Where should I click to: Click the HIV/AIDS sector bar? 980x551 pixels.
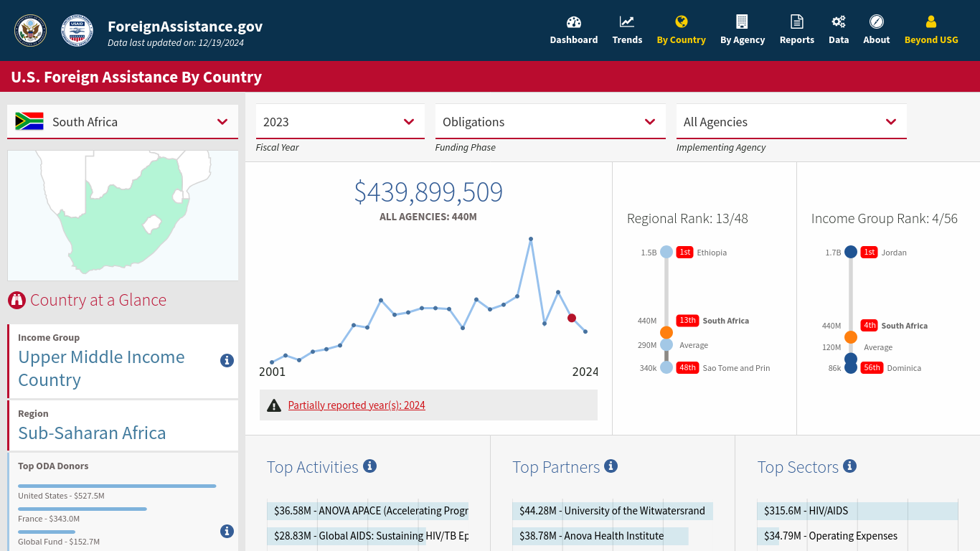857,511
